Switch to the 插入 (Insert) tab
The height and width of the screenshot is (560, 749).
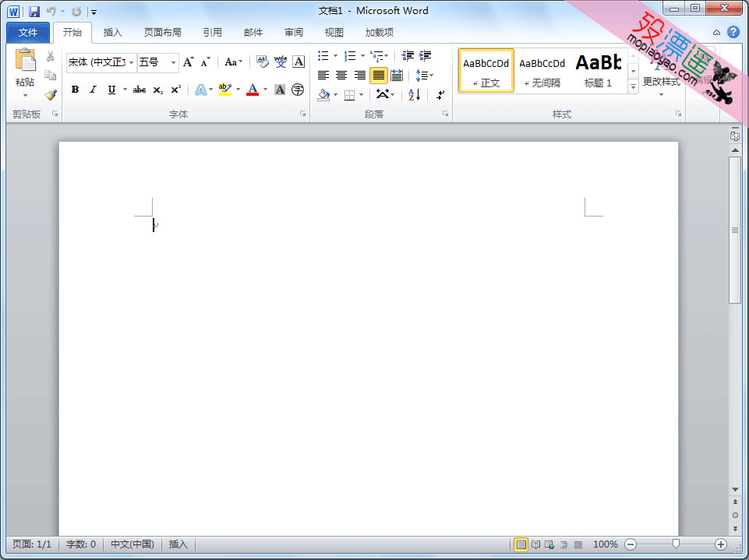pyautogui.click(x=113, y=33)
